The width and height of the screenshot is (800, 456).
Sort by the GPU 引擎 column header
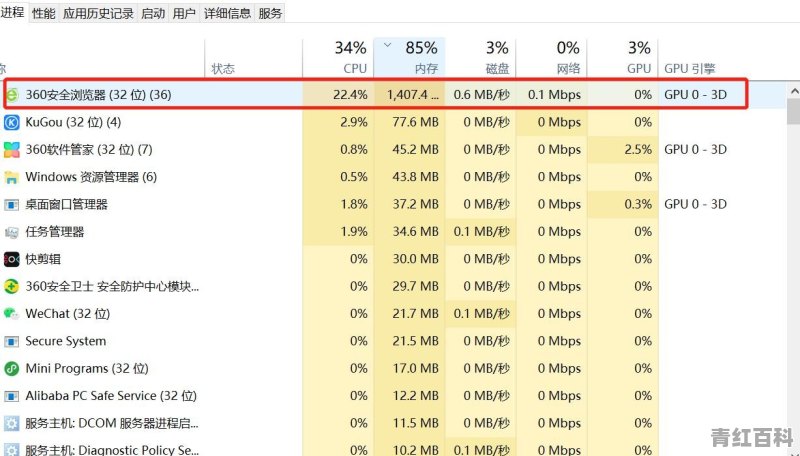(x=689, y=69)
